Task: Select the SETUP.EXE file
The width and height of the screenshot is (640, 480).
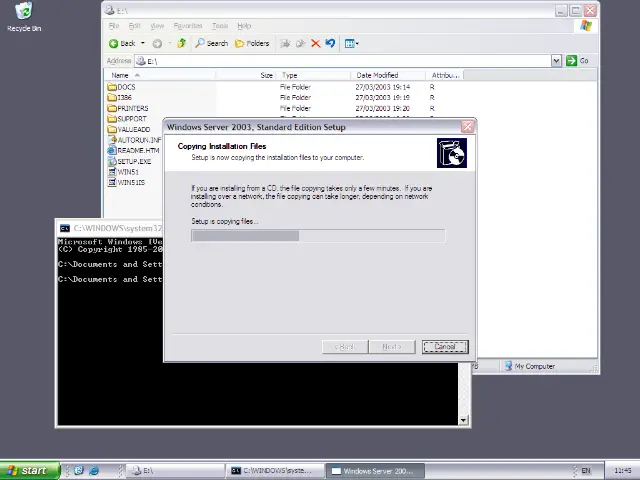Action: pos(129,161)
